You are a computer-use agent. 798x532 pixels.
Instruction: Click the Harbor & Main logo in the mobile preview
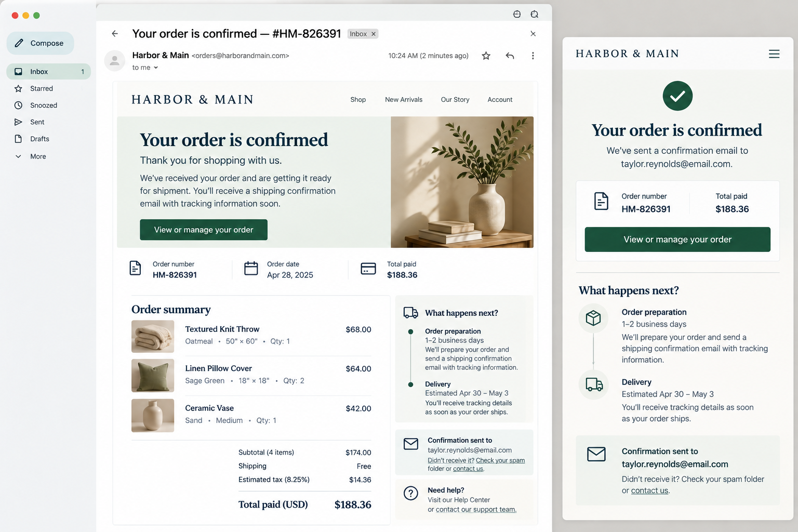pyautogui.click(x=627, y=54)
